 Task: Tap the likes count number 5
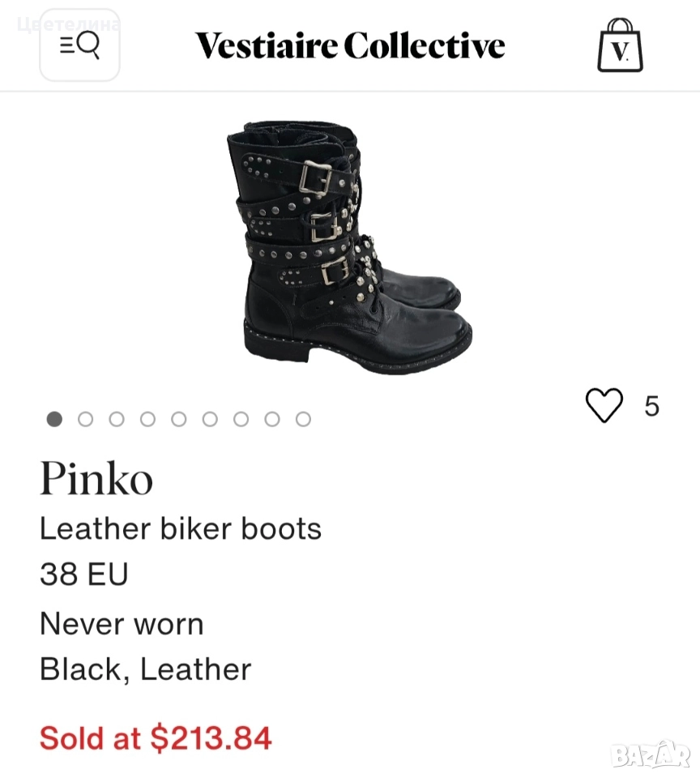coord(652,406)
